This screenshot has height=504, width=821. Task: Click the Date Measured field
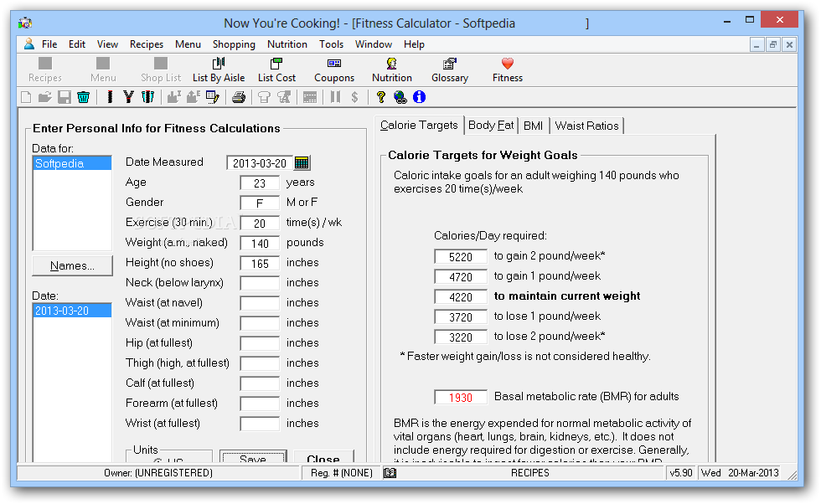[x=260, y=162]
